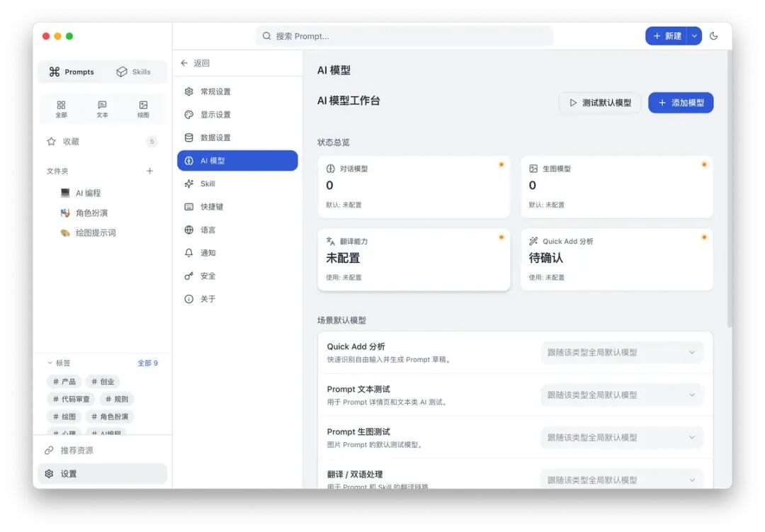Focus the 搜索 Prompt search field
The image size is (765, 532).
coord(404,36)
